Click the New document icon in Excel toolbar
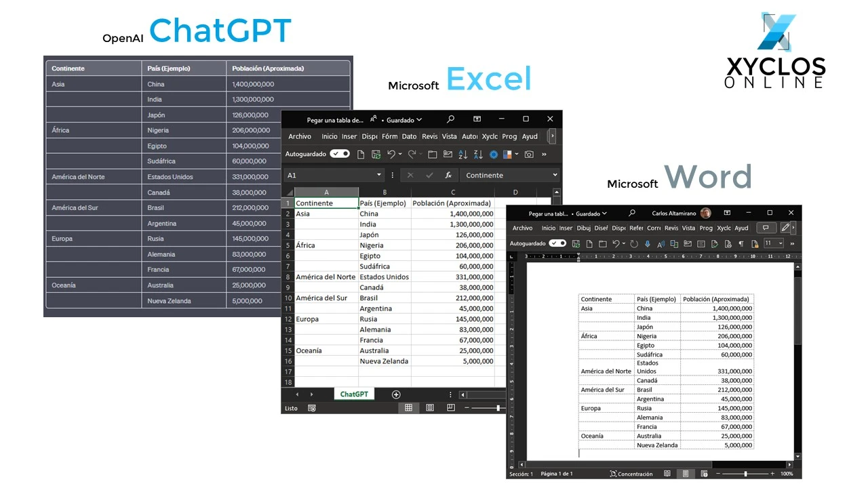The image size is (868, 488). pyautogui.click(x=361, y=155)
